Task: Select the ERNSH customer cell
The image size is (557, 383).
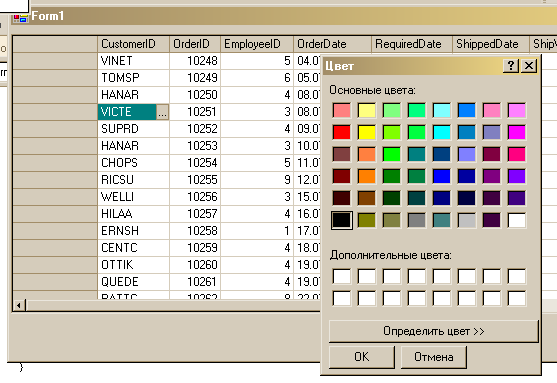Action: click(133, 231)
